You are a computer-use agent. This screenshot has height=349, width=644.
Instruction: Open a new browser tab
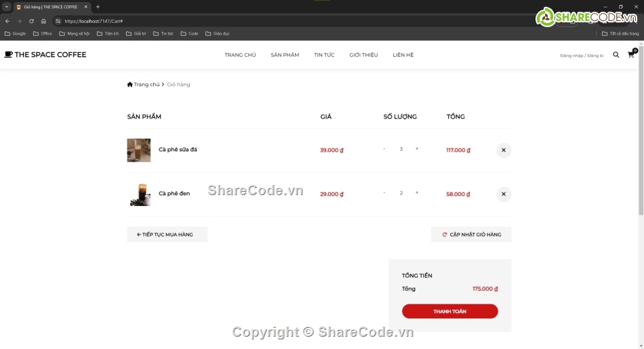point(98,7)
